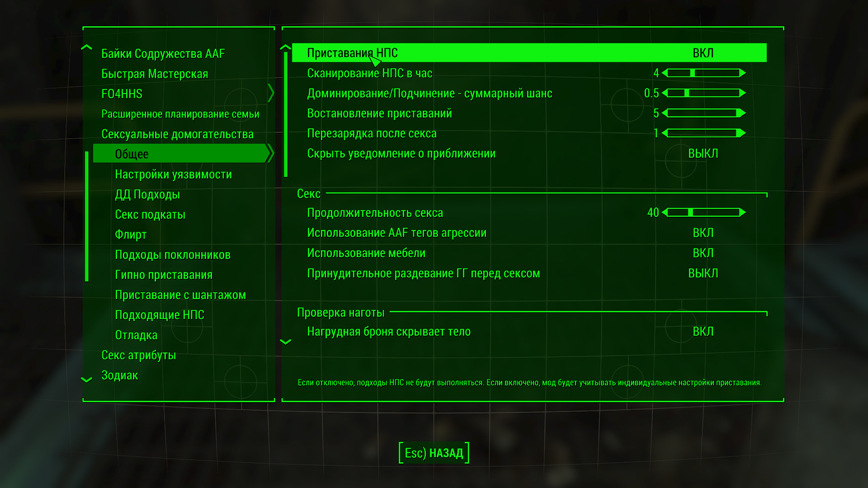Open Общее submenu chevron

point(270,154)
